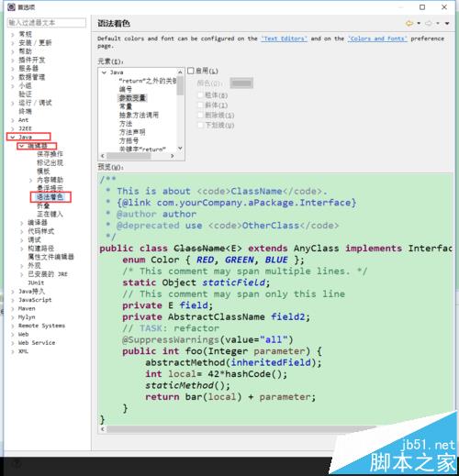Select Mylyn in the tree
The height and width of the screenshot is (476, 459).
click(27, 317)
